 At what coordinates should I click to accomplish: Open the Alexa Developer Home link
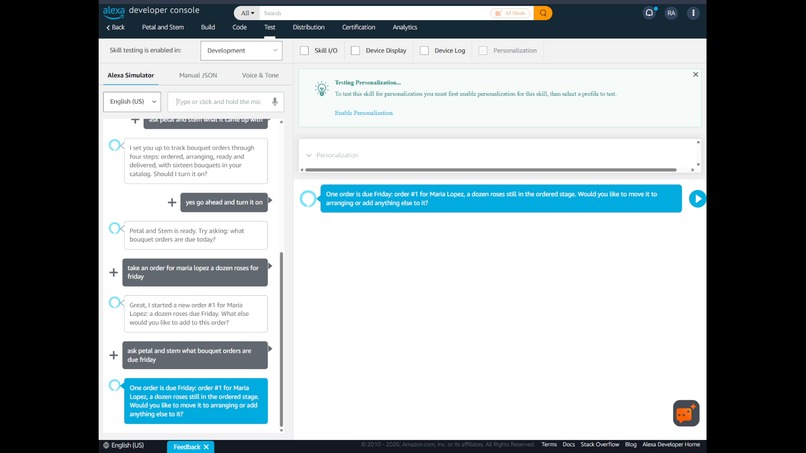[x=671, y=445]
